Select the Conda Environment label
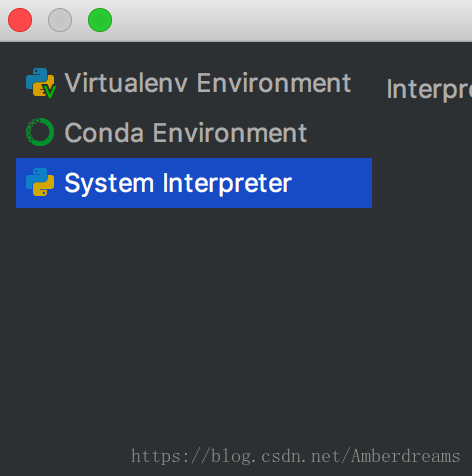Screen dimensions: 472x476 pos(186,132)
